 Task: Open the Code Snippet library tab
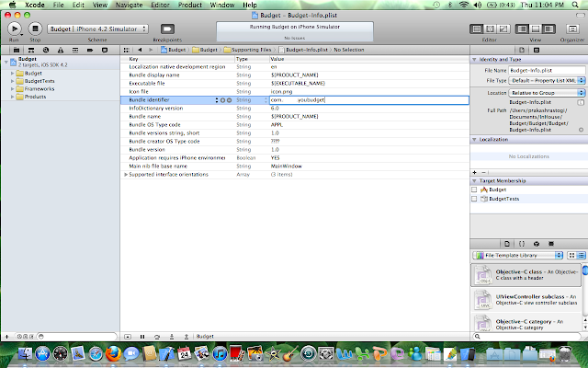522,244
